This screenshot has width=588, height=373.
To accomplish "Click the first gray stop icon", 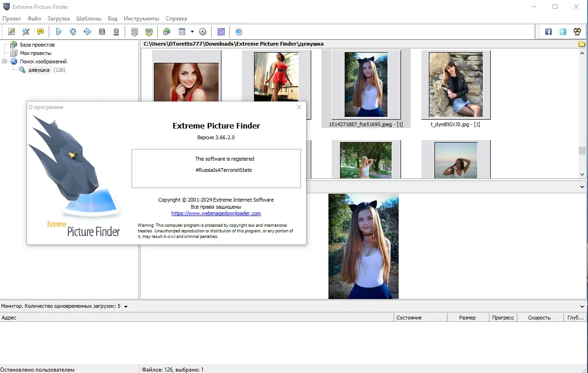I will (102, 32).
